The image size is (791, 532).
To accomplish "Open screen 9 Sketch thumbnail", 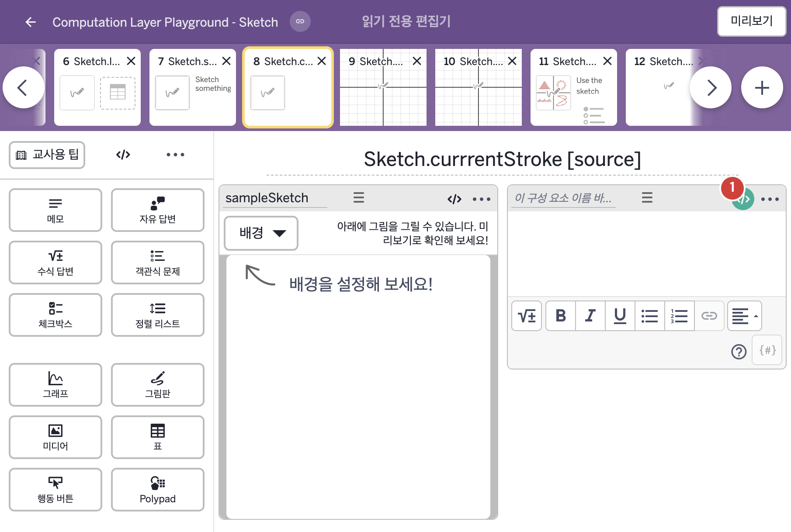I will [x=383, y=87].
